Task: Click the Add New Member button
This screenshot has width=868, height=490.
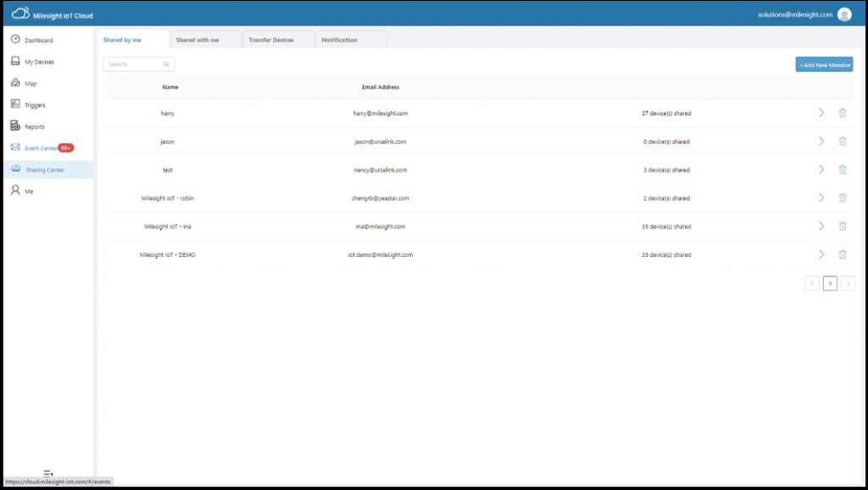Action: point(824,64)
